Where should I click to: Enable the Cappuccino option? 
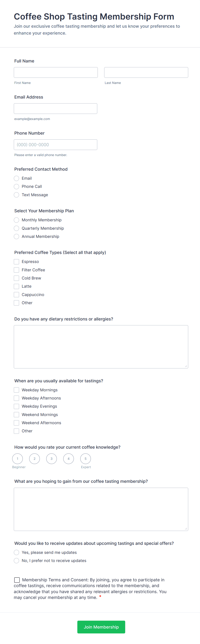17,295
